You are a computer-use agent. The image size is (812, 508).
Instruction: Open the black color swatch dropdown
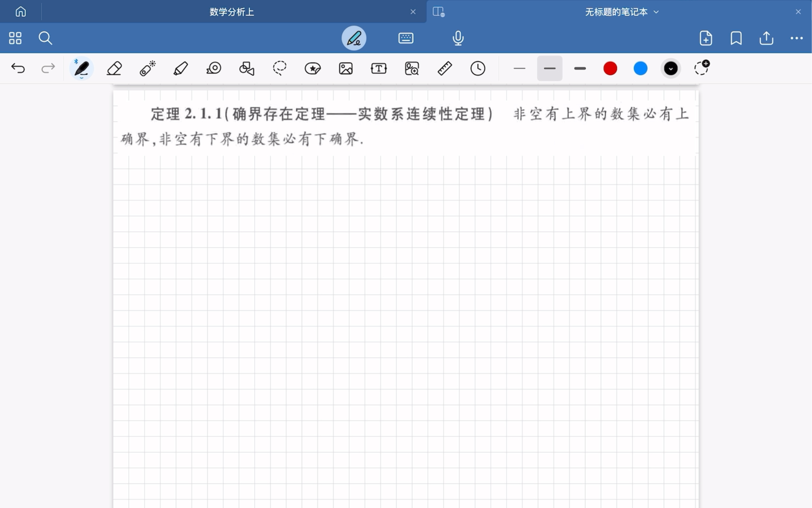click(x=671, y=68)
